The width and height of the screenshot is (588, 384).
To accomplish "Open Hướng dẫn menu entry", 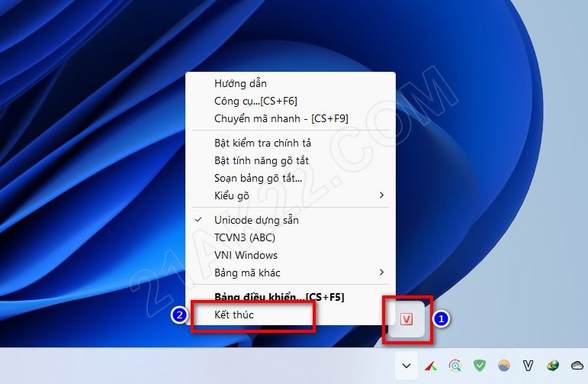I will 291,83.
